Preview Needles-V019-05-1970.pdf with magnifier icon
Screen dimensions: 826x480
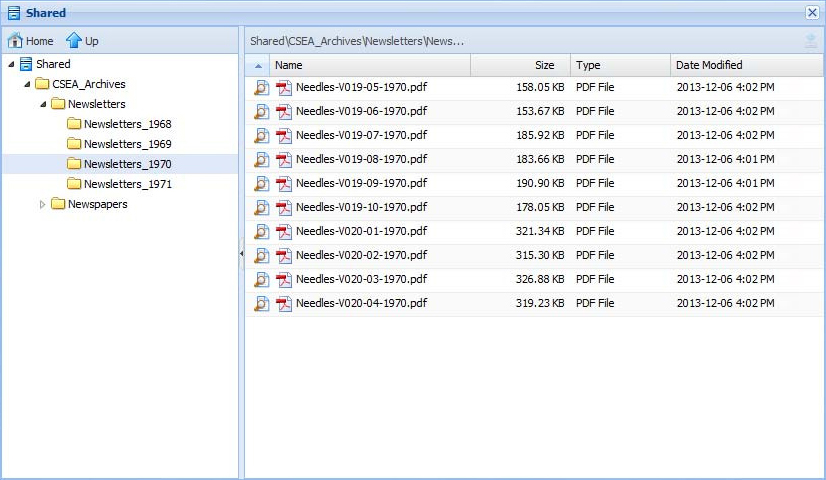(261, 87)
